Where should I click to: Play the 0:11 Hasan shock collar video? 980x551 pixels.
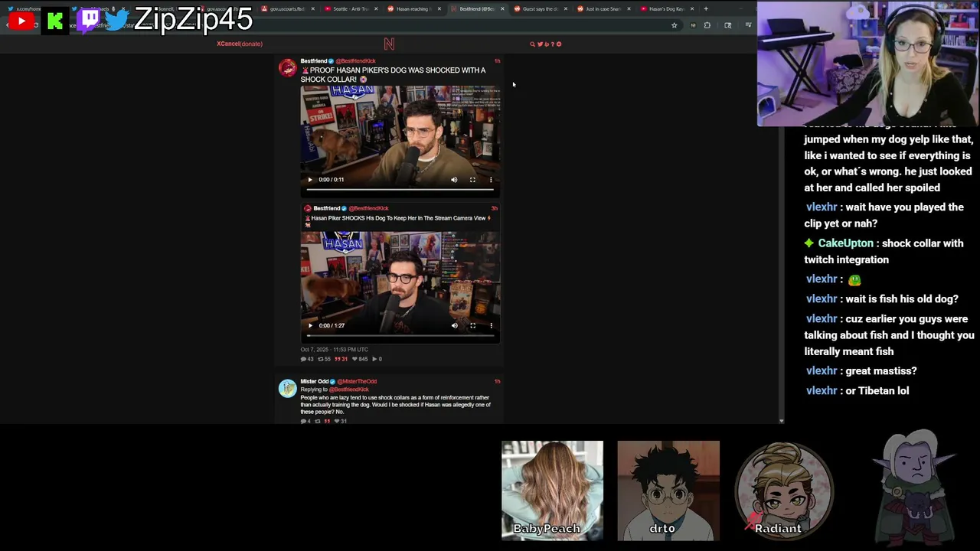click(310, 180)
